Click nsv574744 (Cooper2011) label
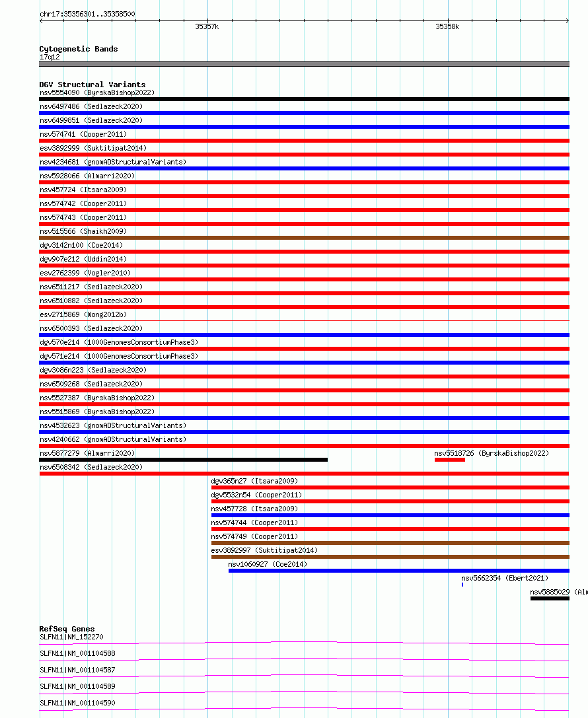The image size is (588, 718). point(254,522)
